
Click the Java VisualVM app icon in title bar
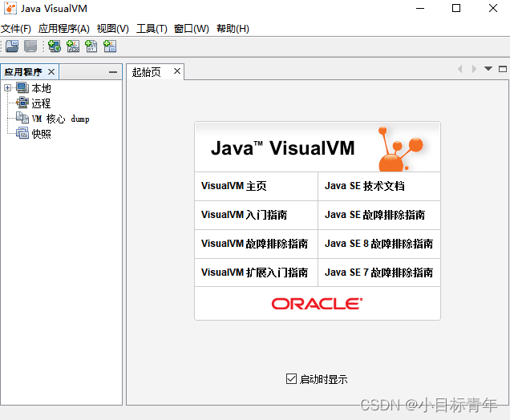coord(10,9)
